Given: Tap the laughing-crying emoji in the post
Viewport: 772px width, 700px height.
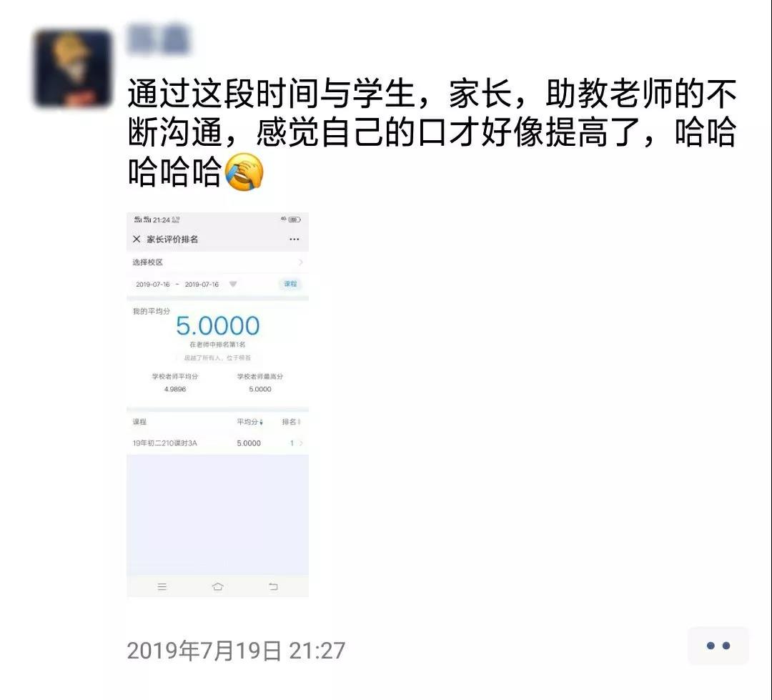Looking at the screenshot, I should [244, 172].
